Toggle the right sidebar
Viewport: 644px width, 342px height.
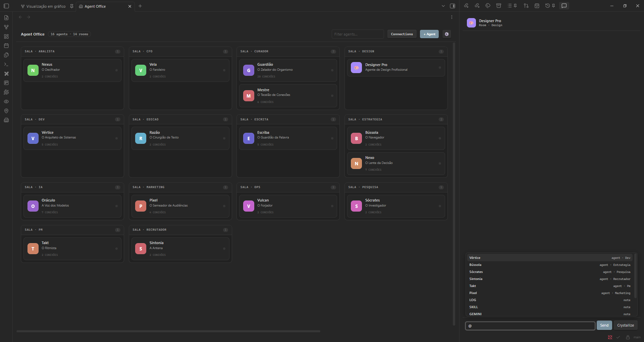452,6
